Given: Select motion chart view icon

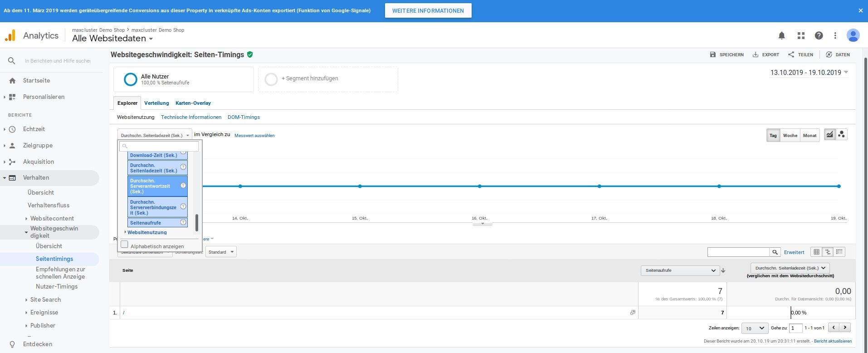Looking at the screenshot, I should (842, 135).
